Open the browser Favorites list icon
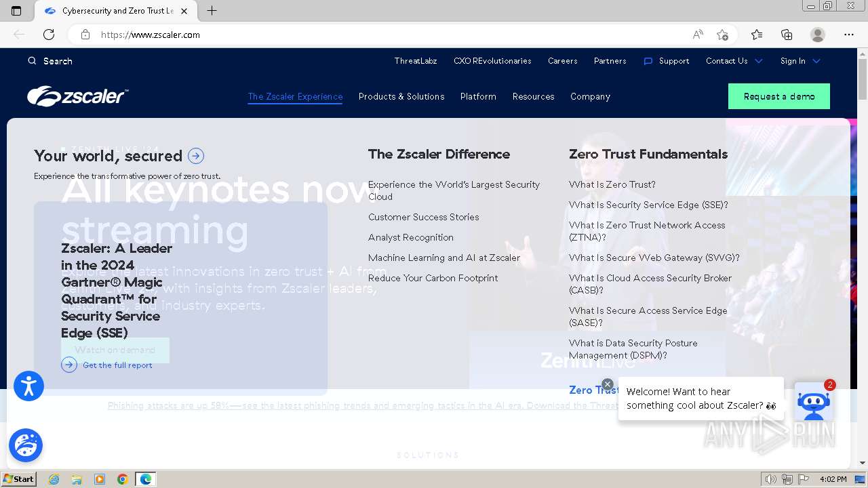This screenshot has width=868, height=488. tap(757, 35)
